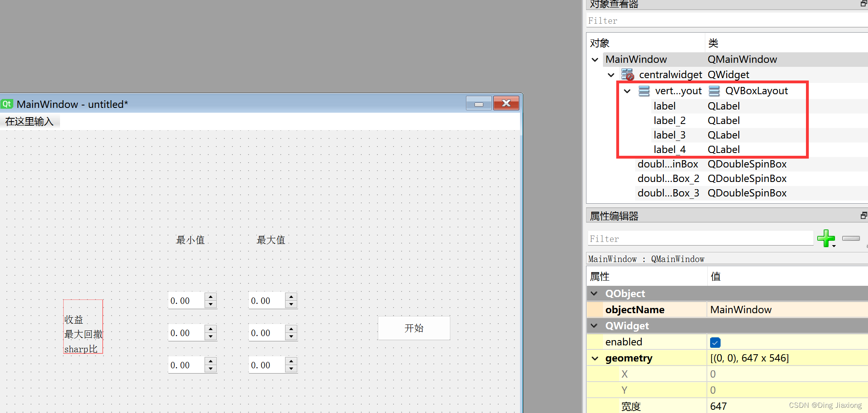The image size is (868, 413).
Task: Click the X property value 0
Action: tap(787, 374)
